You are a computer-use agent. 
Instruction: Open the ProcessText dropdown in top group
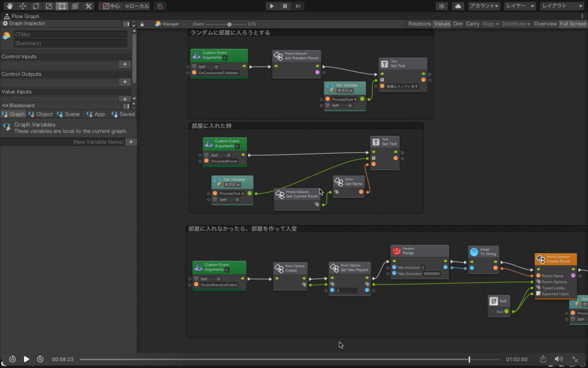click(344, 99)
